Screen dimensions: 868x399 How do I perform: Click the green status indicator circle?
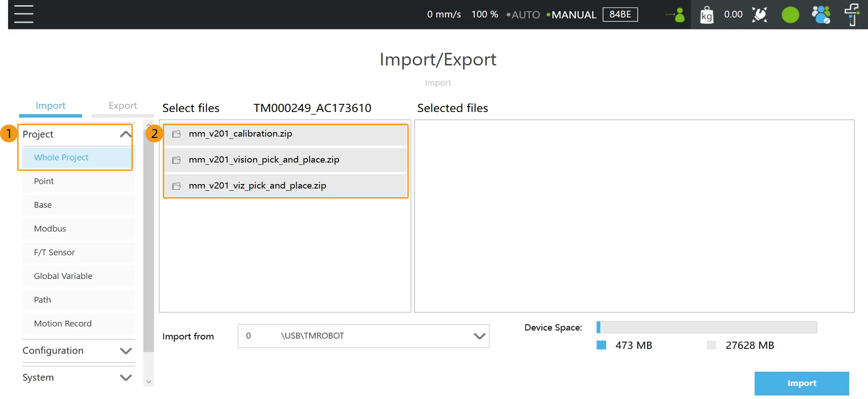[790, 15]
